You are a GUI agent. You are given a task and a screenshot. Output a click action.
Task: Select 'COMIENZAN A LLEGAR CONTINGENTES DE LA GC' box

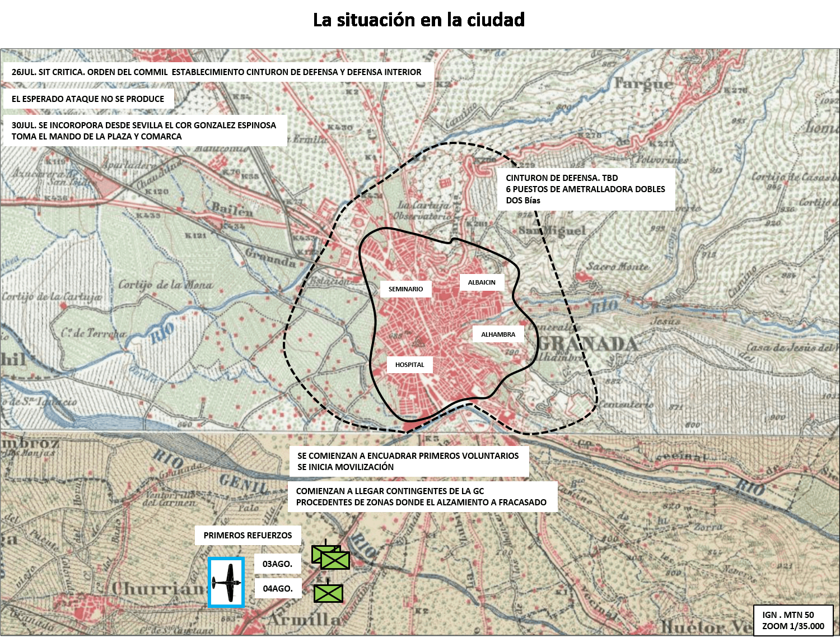(422, 497)
